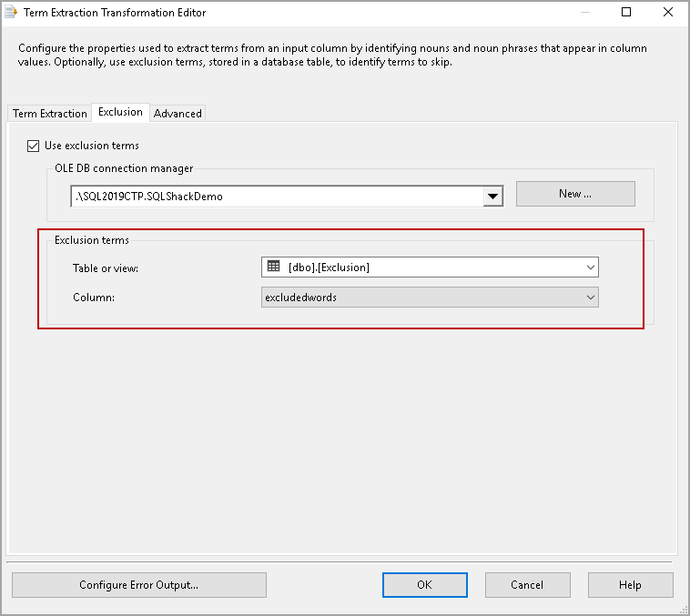Open the Column dropdown showing excludedwords
The width and height of the screenshot is (690, 616).
tap(430, 297)
